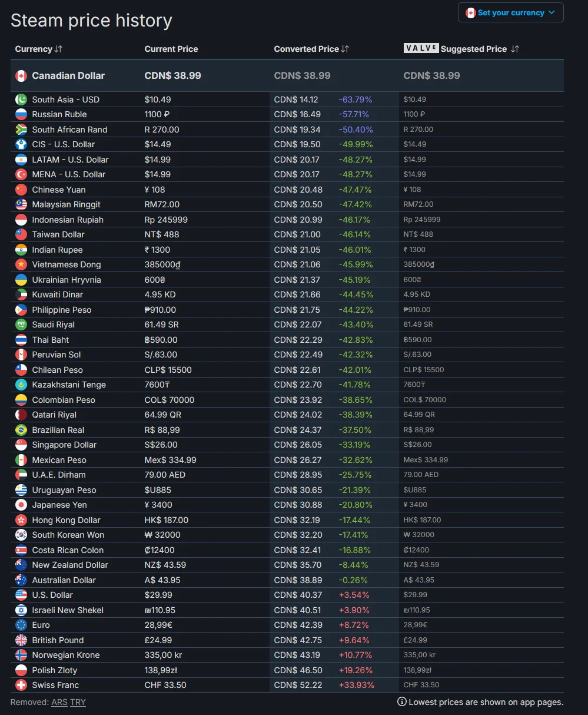Viewport: 588px width, 715px height.
Task: Select the Costa Rican Colon currency name
Action: coord(68,550)
